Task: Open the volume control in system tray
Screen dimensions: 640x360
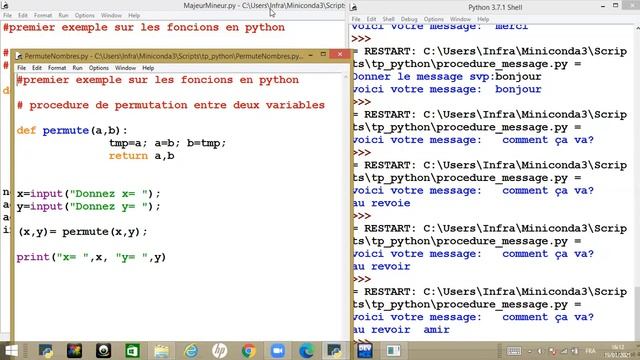Action: tap(540, 351)
